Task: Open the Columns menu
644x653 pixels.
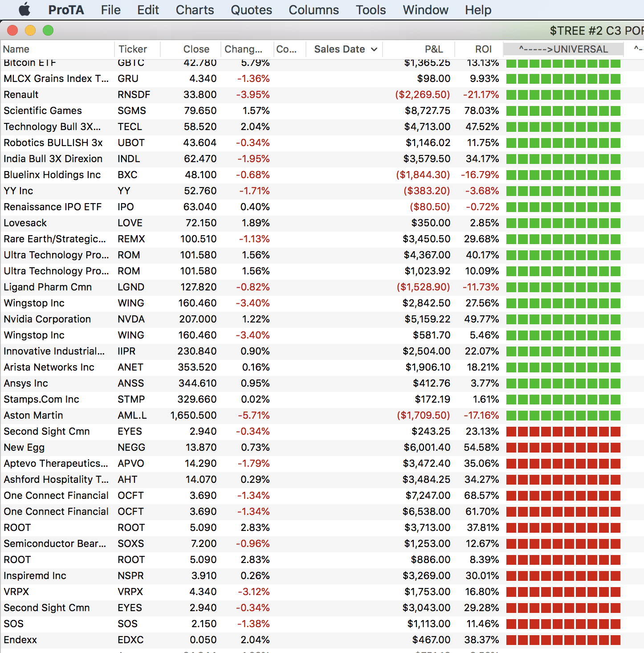Action: (x=314, y=10)
